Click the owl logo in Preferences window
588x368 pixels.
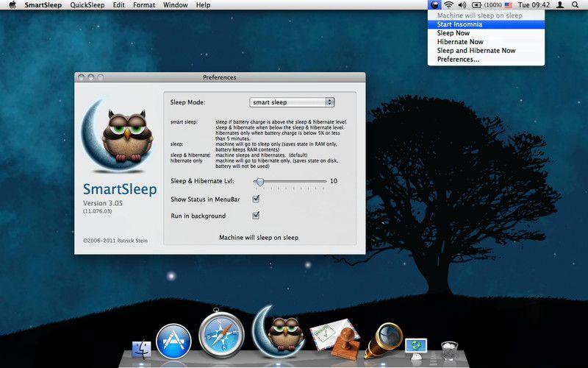click(x=118, y=135)
